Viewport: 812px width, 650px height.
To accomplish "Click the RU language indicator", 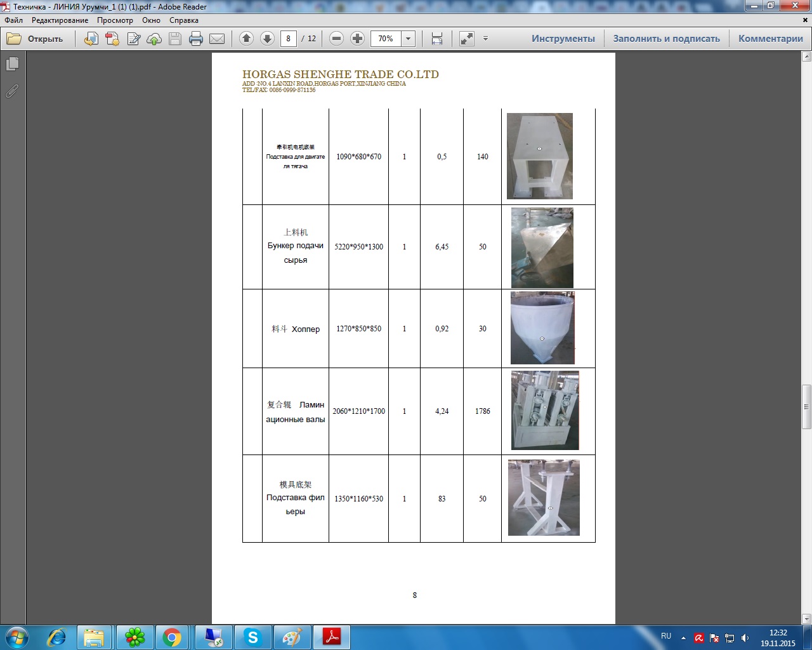I will coord(666,636).
